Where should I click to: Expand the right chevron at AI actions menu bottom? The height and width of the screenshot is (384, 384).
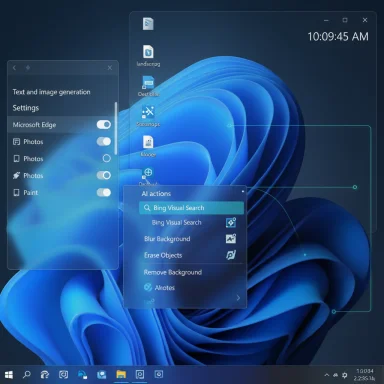[x=238, y=298]
